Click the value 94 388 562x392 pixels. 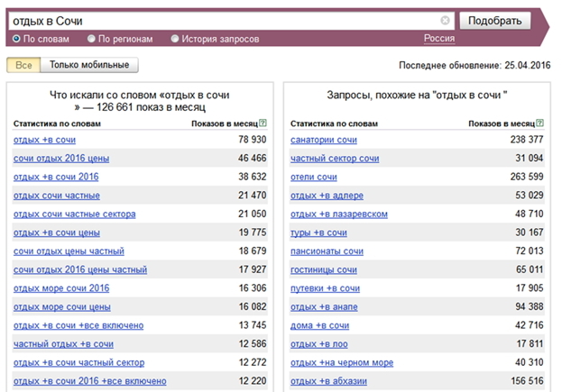pos(530,306)
